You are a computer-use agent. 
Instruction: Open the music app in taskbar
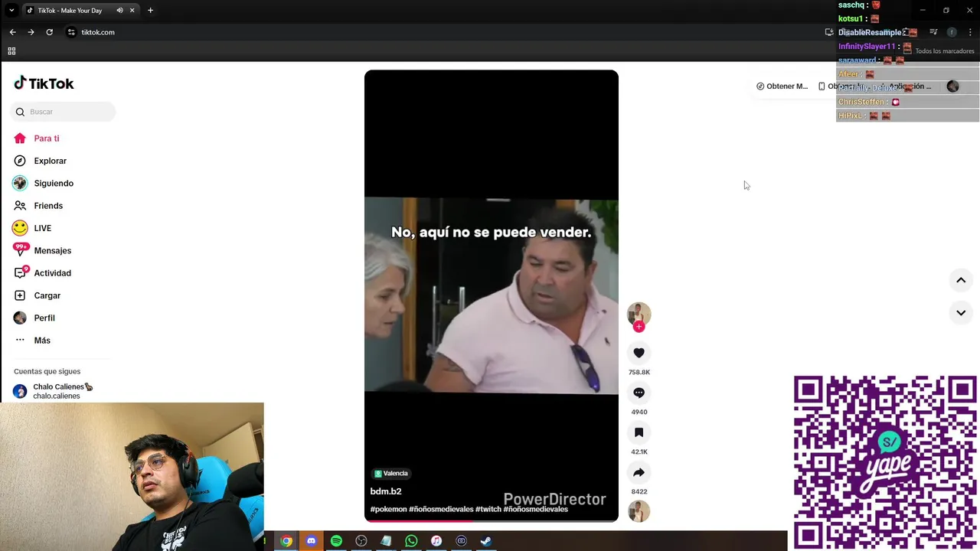[436, 541]
